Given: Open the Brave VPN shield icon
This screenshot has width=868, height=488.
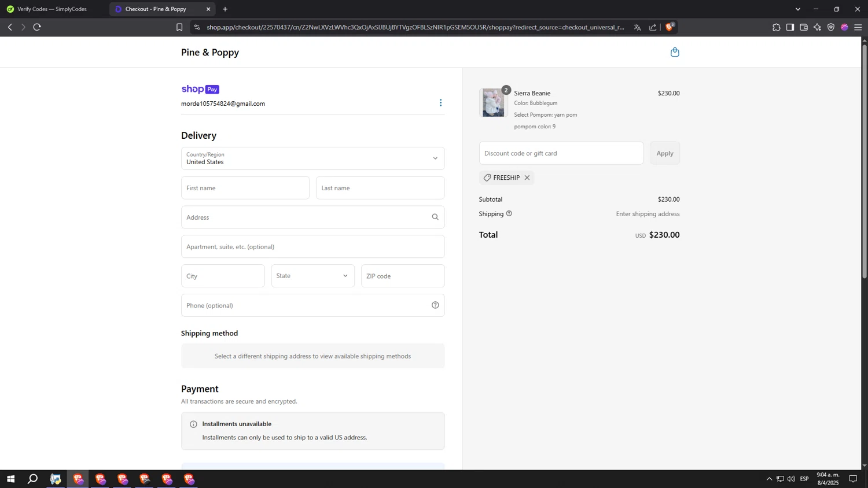Looking at the screenshot, I should (831, 27).
